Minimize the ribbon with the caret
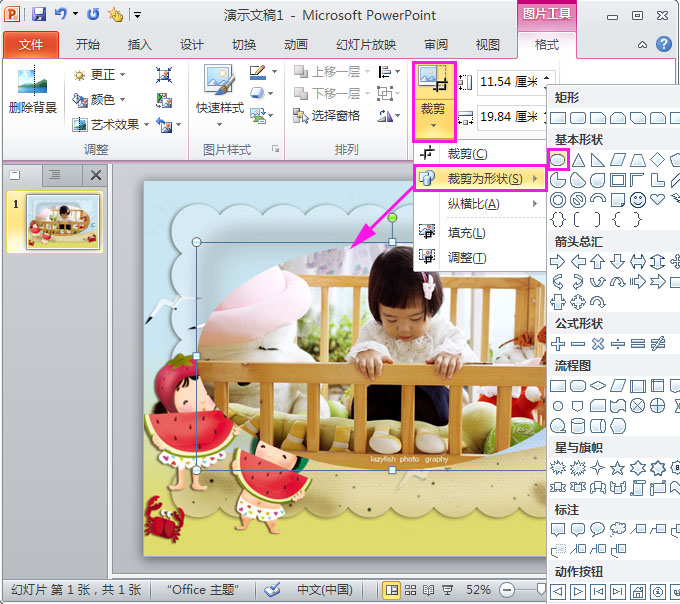Screen dimensions: 680x604 coord(642,44)
